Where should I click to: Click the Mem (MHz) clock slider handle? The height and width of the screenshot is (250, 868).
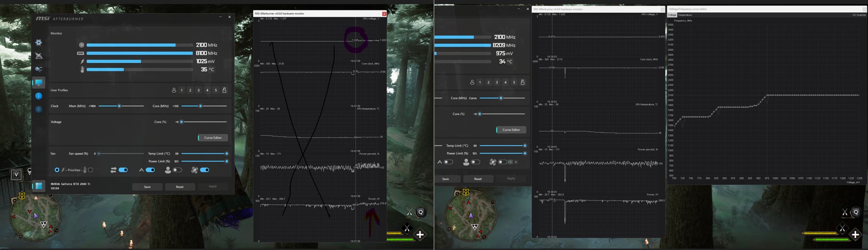point(119,106)
